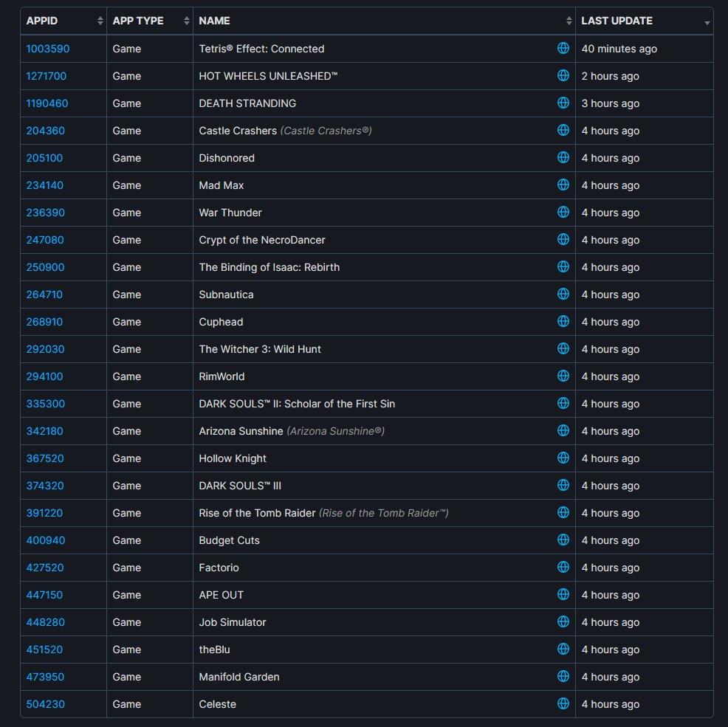
Task: Click globe icon for The Witcher 3
Action: (x=563, y=348)
